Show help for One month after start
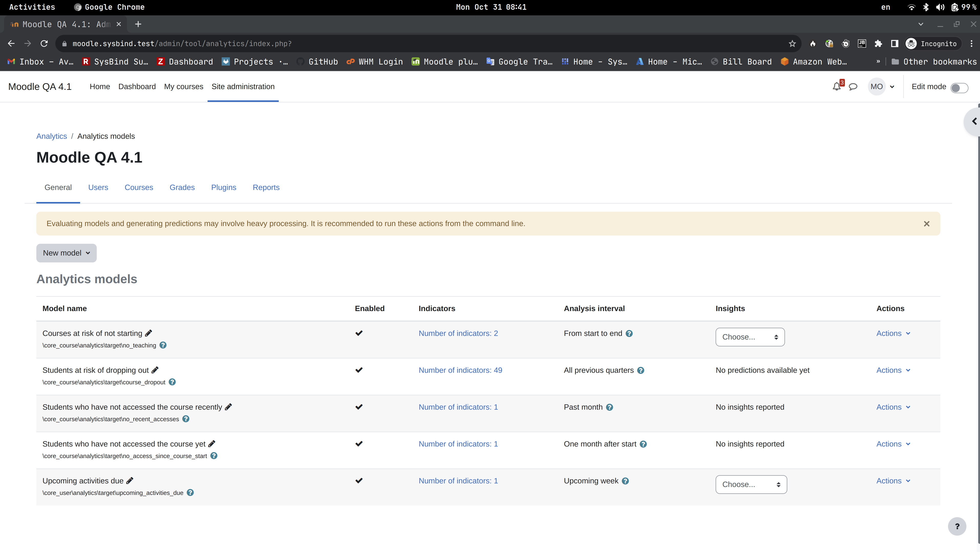Screen dimensions: 980x552 pos(643,444)
